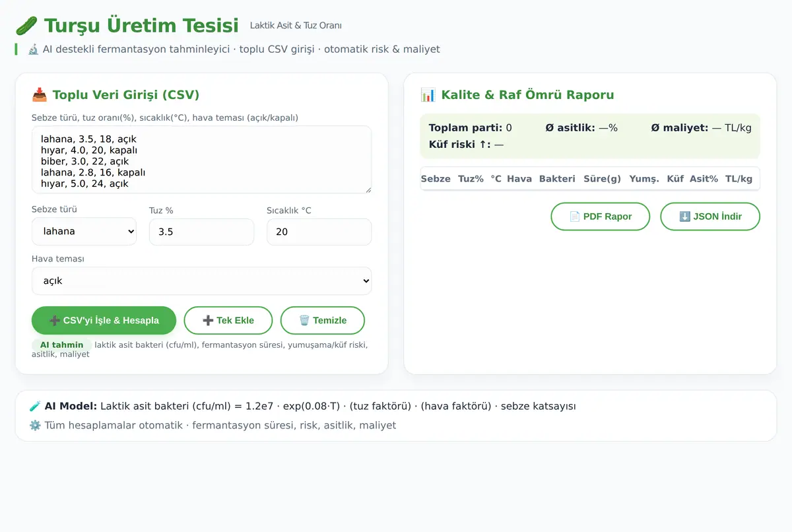792x532 pixels.
Task: Click the AI tahmin badge
Action: (61, 345)
